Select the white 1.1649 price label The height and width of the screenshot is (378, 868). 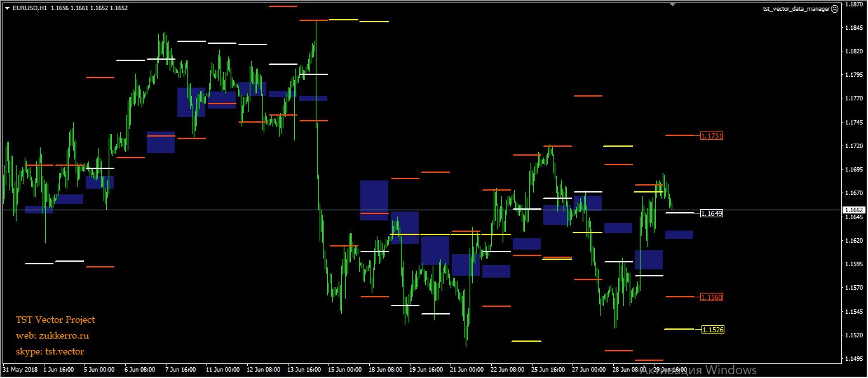pos(712,213)
